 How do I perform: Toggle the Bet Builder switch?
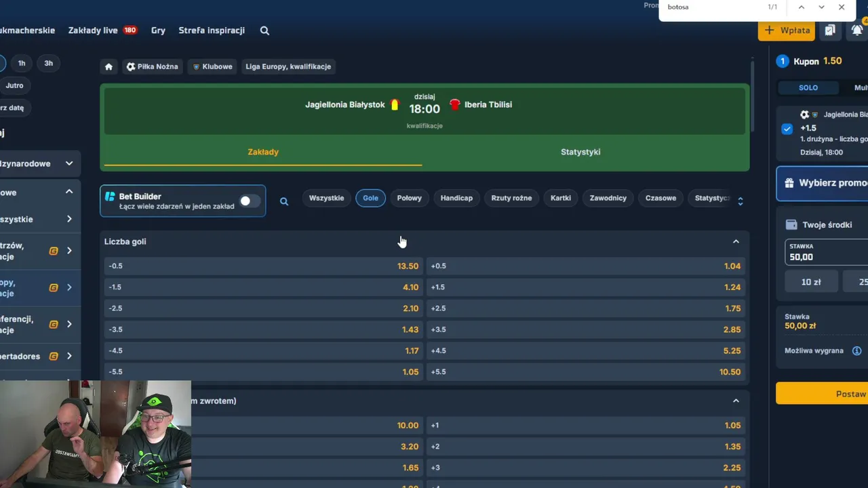[x=250, y=201]
